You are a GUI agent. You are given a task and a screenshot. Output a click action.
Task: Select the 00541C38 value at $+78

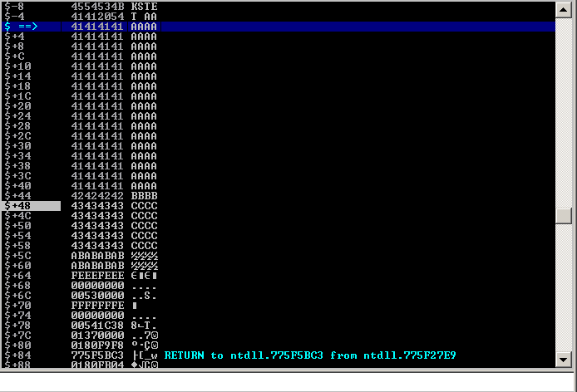click(97, 325)
